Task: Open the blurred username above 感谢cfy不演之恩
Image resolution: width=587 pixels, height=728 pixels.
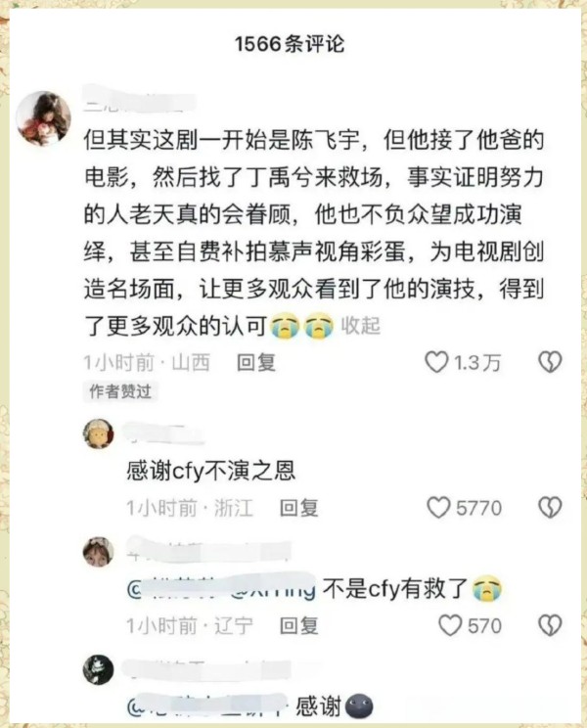Action: tap(165, 434)
